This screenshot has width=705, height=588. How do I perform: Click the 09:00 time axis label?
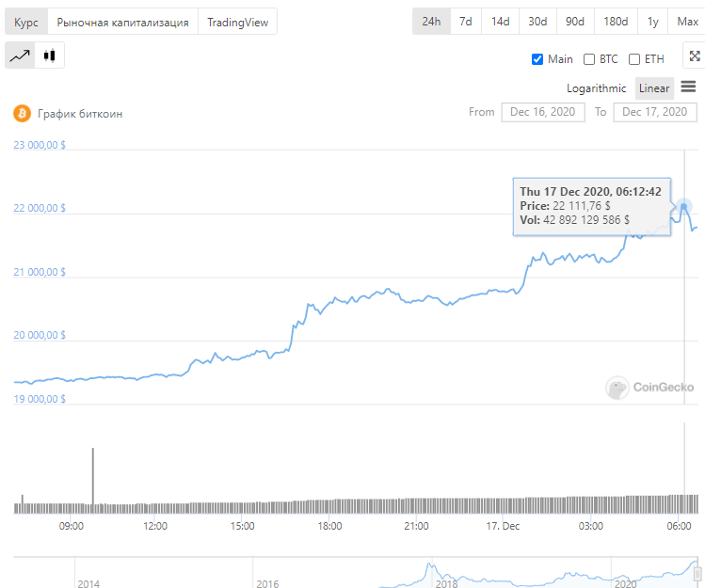point(71,526)
